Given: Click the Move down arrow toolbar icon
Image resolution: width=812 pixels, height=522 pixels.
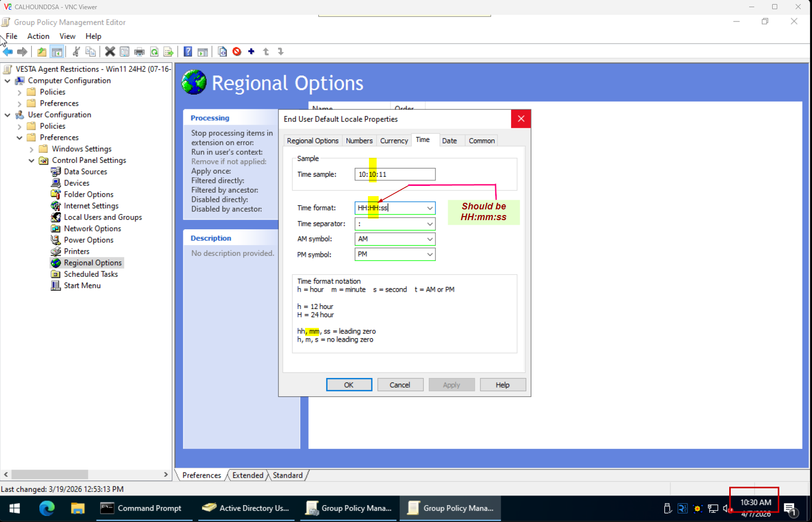Looking at the screenshot, I should coord(281,52).
